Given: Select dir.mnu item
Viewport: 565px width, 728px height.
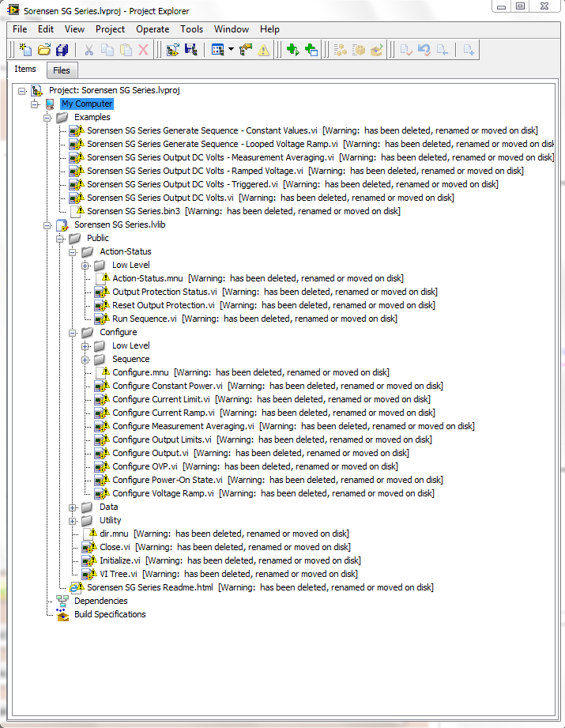Looking at the screenshot, I should [114, 534].
